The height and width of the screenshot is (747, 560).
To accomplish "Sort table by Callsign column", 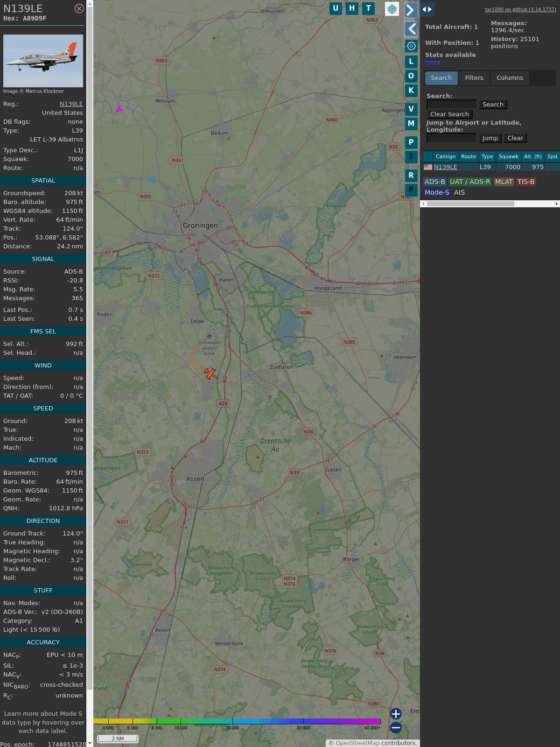I will (446, 156).
